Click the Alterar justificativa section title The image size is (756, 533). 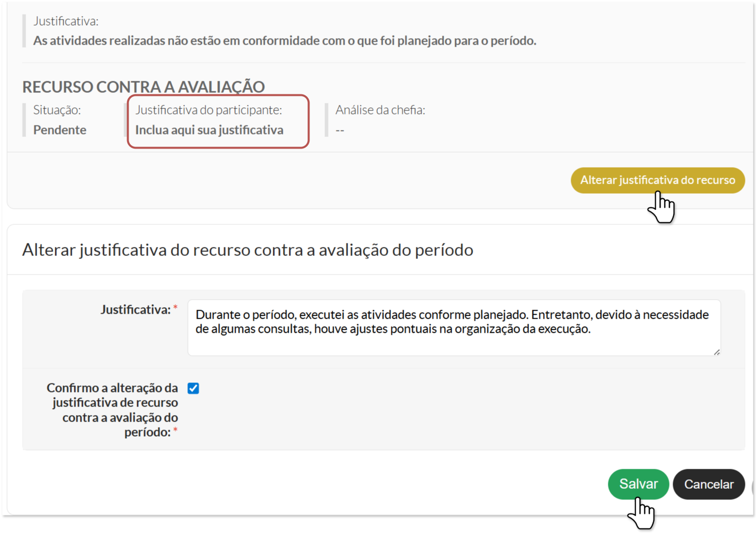(x=247, y=249)
